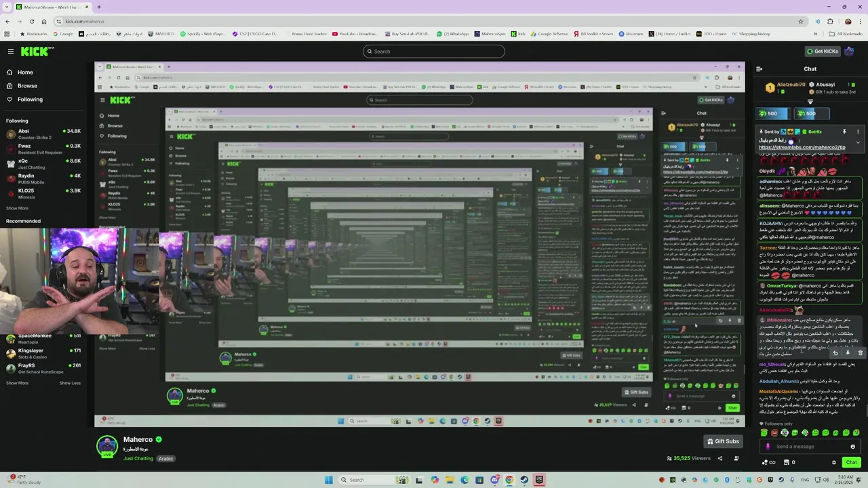The image size is (868, 488).
Task: Expand the pinned message chevron
Action: pos(858,142)
